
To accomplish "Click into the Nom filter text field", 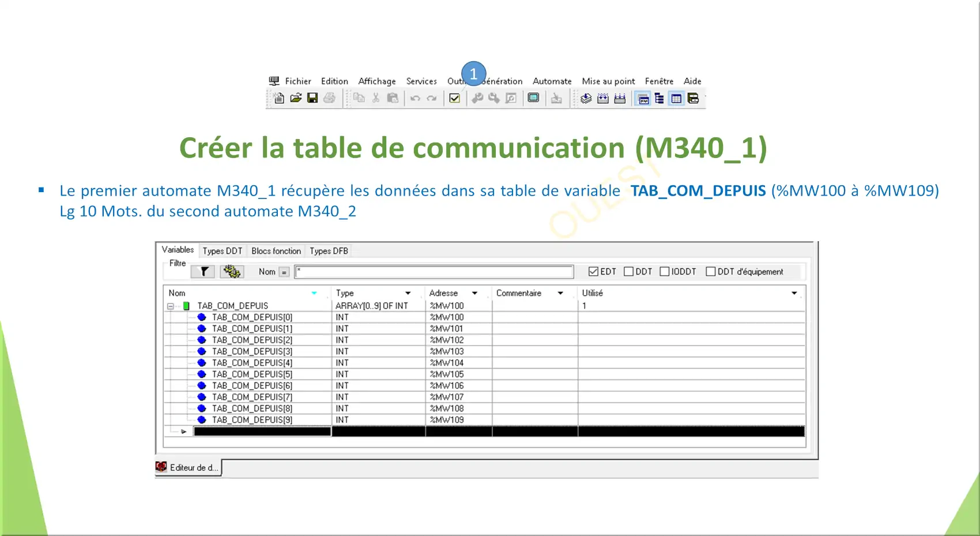I will [434, 272].
